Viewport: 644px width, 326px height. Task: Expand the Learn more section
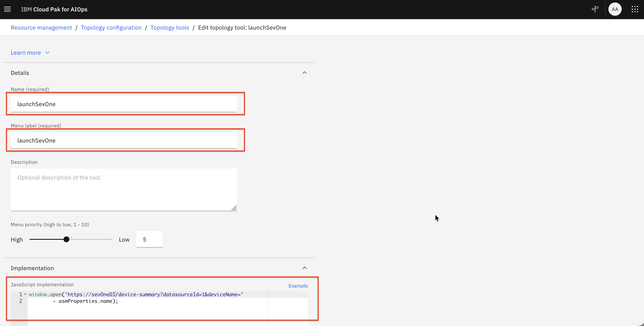tap(30, 53)
